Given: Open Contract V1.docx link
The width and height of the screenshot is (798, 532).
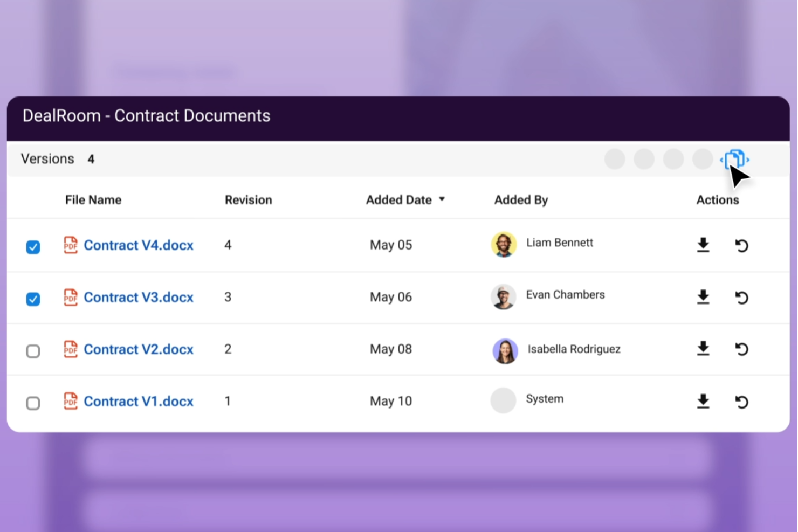Looking at the screenshot, I should (139, 401).
